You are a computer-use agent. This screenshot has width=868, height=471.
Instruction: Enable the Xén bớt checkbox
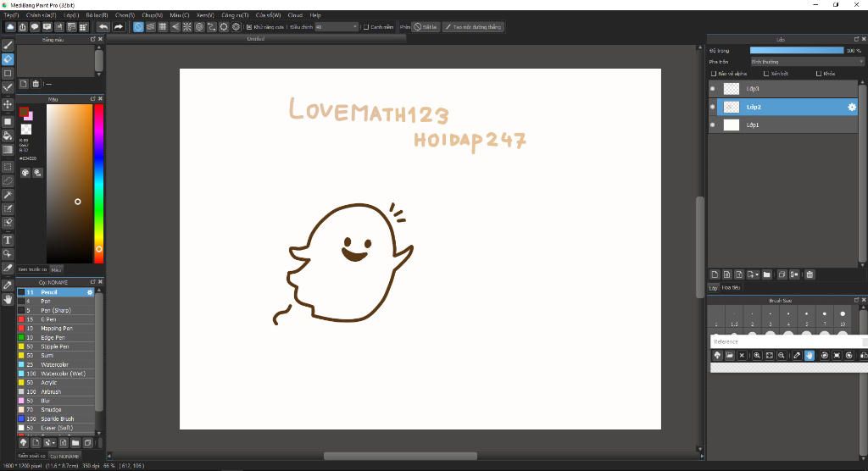(766, 74)
